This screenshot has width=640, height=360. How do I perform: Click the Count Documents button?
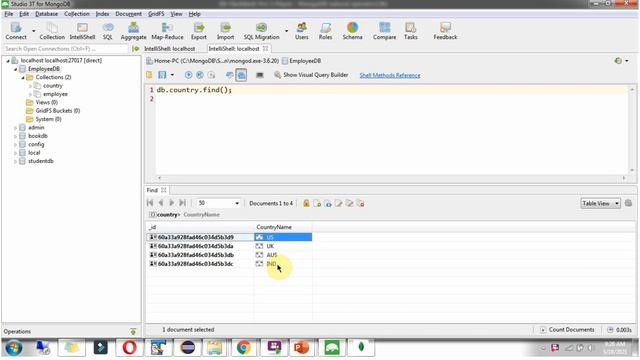pyautogui.click(x=567, y=329)
